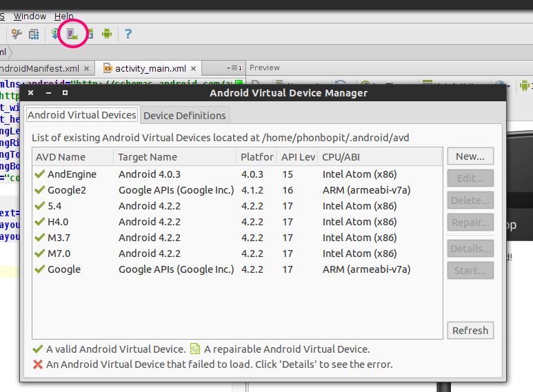The image size is (533, 392).
Task: Click the valid checkmark icon beside Google2
Action: pos(40,190)
